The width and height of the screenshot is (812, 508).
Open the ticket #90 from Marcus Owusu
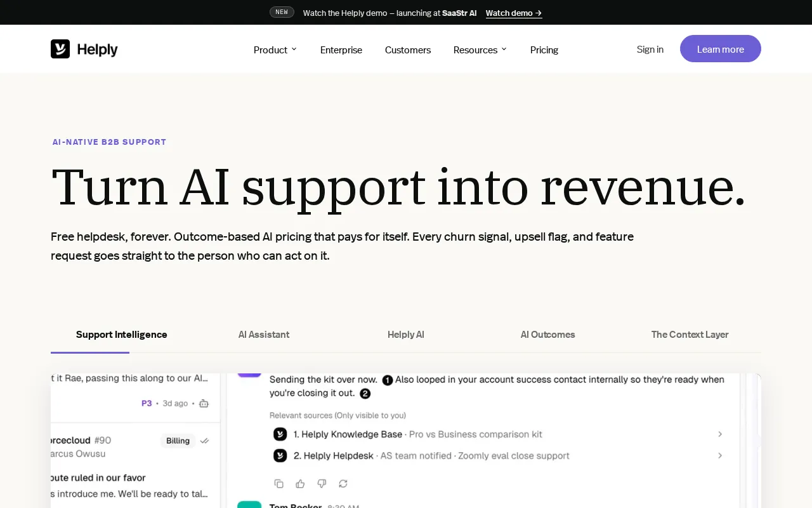coord(135,467)
